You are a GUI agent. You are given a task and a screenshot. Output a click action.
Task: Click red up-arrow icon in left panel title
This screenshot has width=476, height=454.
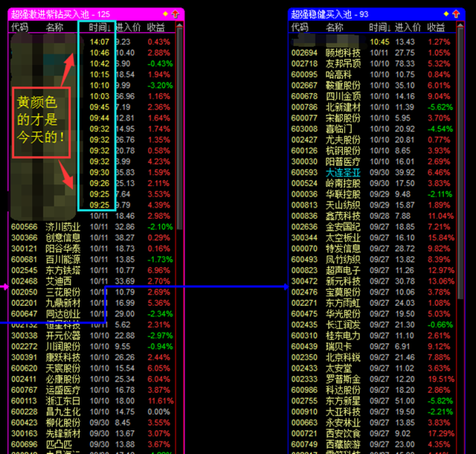click(176, 14)
